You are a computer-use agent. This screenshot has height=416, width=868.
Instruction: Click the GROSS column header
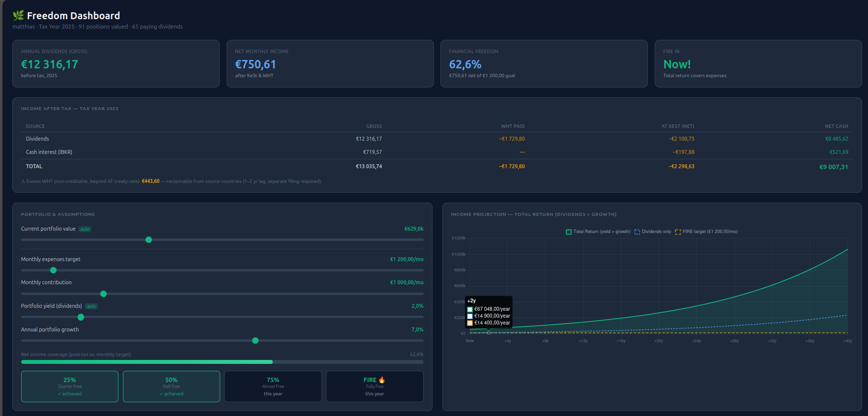(374, 126)
